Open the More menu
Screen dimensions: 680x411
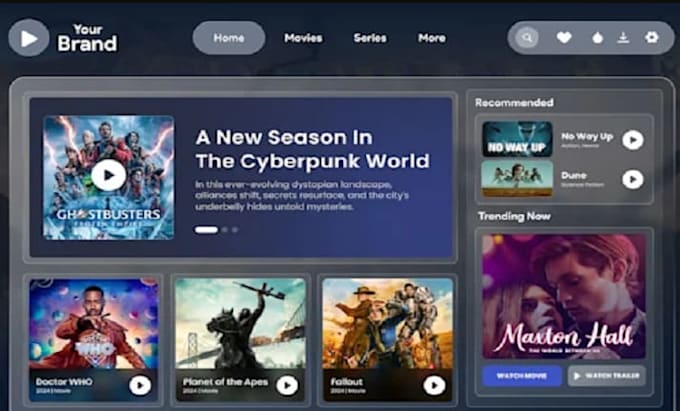coord(432,38)
